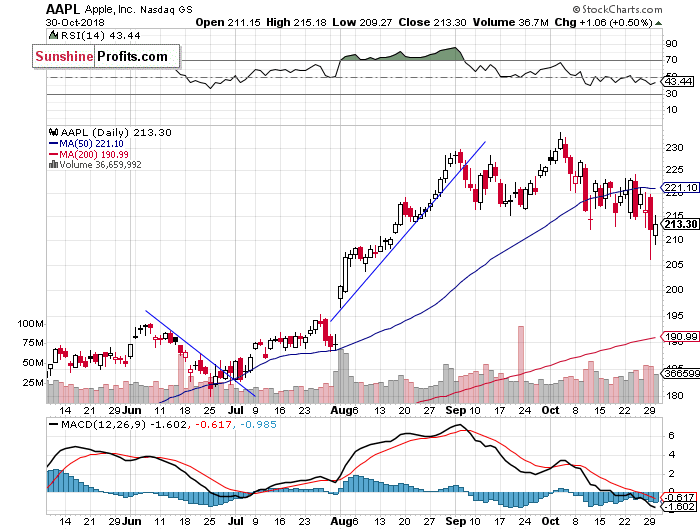Click the black MACD line swatch in legend
This screenshot has height=530, width=700.
click(x=54, y=425)
